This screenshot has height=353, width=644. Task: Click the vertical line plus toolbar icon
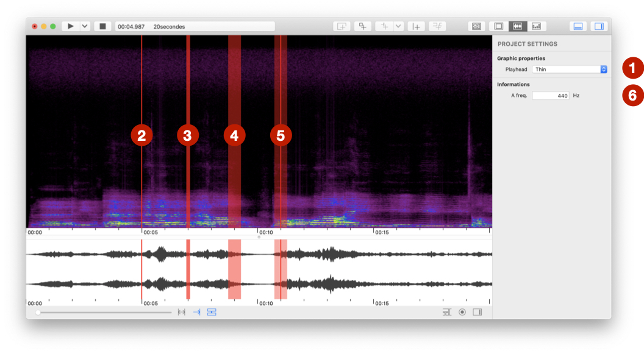click(x=417, y=26)
